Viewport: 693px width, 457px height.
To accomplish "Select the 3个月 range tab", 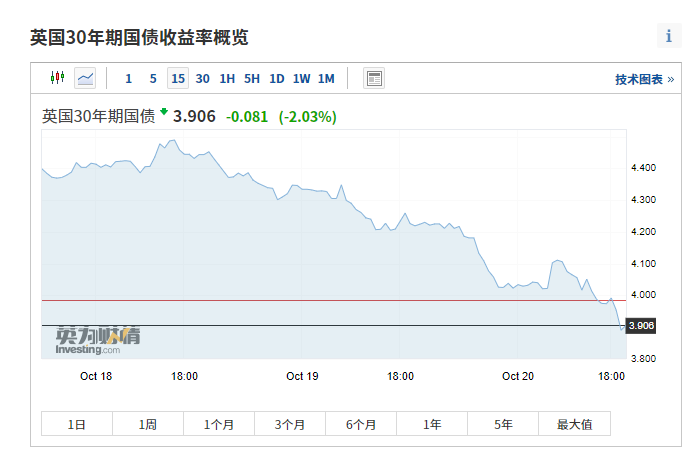I will 290,424.
